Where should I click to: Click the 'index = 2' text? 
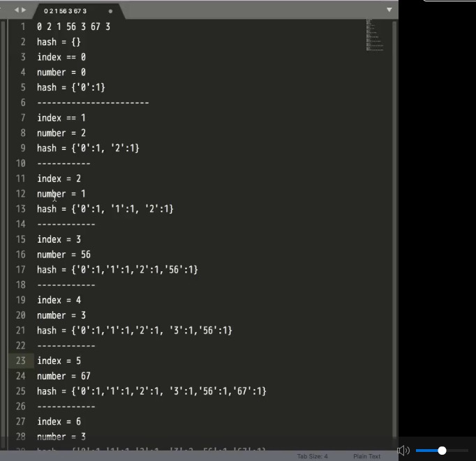(59, 179)
